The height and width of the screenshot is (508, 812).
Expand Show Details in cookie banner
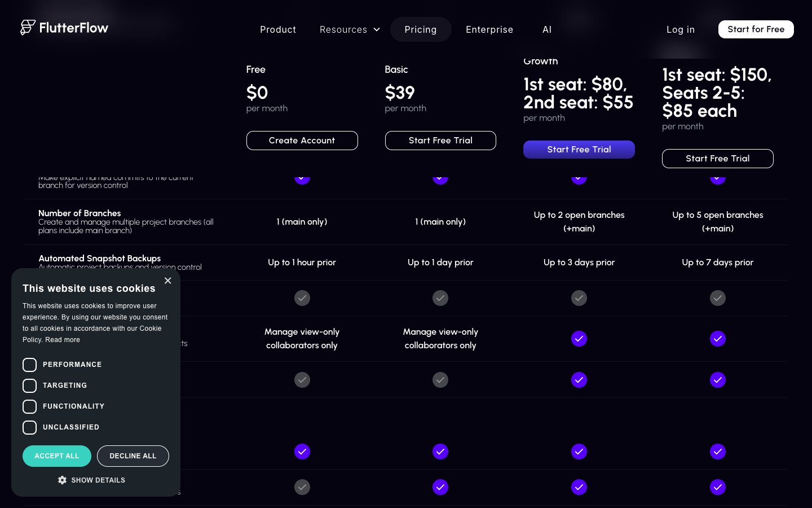(98, 480)
